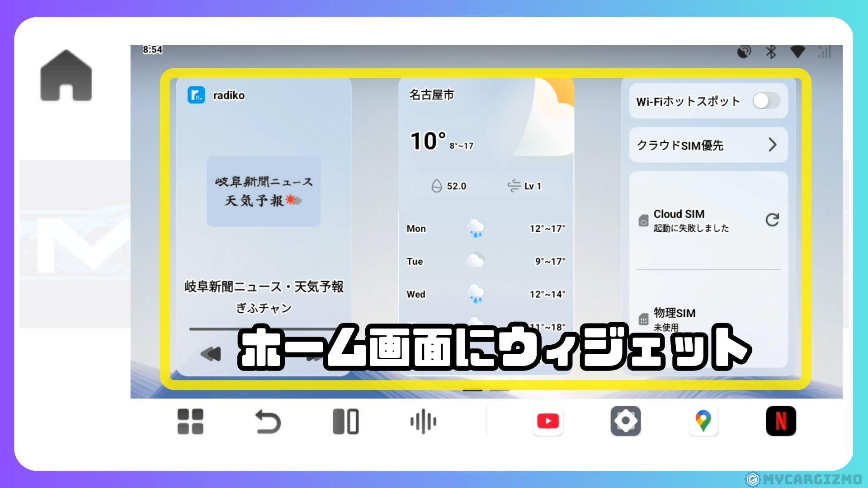Tap the voice assistant waveform icon

pos(423,422)
